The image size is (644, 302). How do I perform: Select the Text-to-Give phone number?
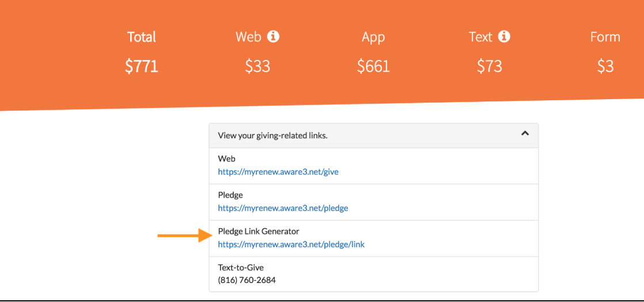(247, 281)
